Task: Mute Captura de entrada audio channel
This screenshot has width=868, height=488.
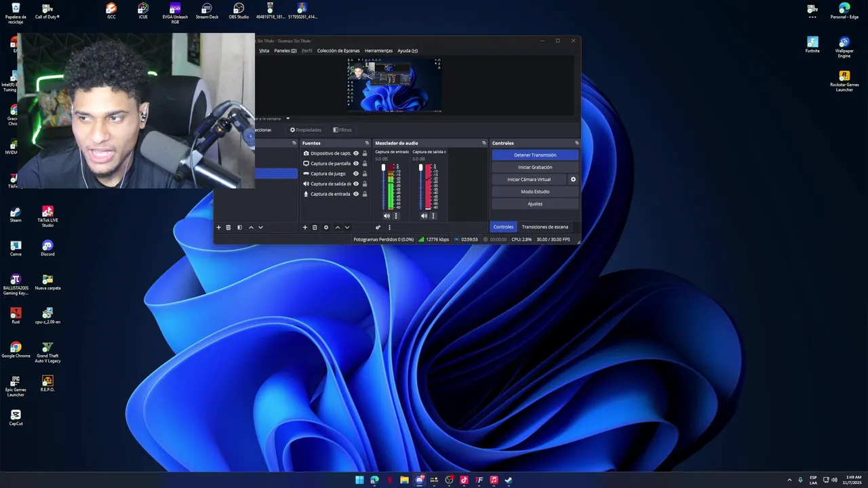Action: (387, 216)
